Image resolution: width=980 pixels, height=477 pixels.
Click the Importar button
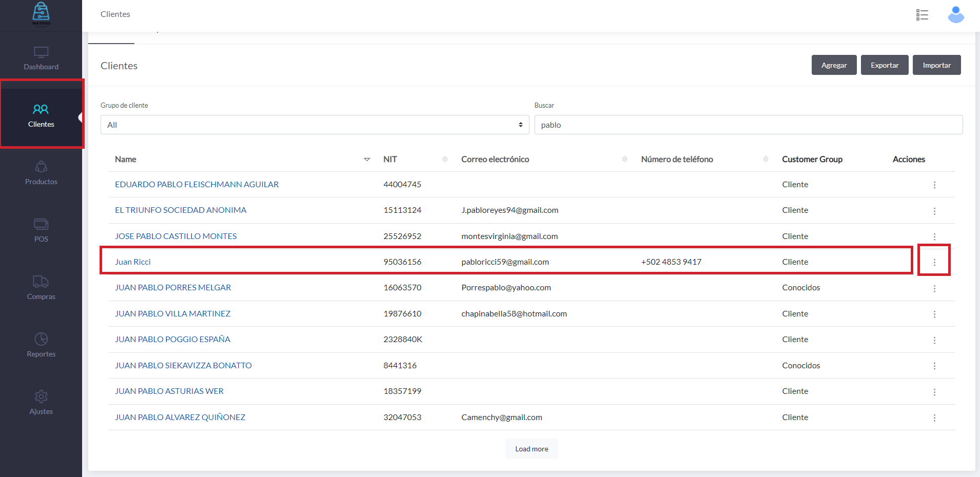coord(936,65)
